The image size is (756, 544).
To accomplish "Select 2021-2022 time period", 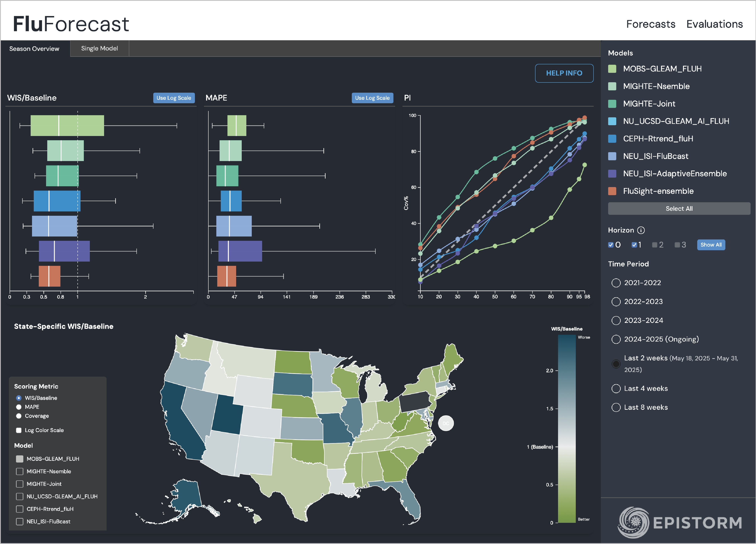I will tap(616, 283).
